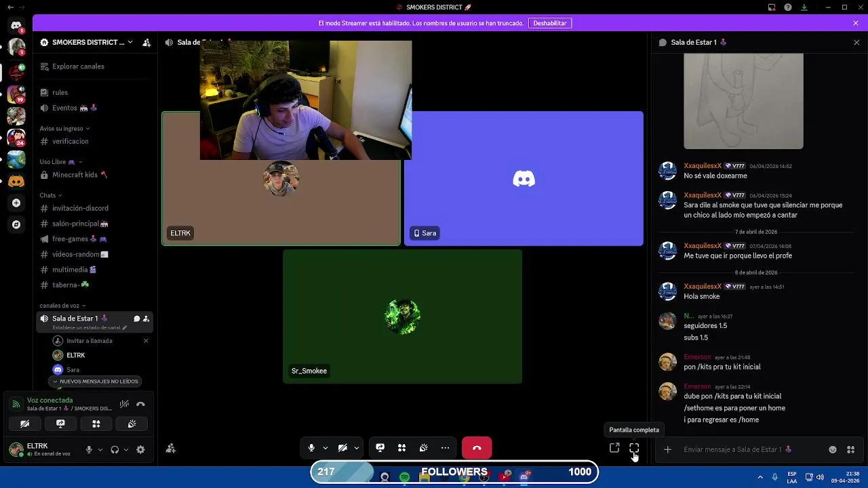Viewport: 868px width, 488px height.
Task: Open the emoji picker in chat
Action: click(x=833, y=449)
